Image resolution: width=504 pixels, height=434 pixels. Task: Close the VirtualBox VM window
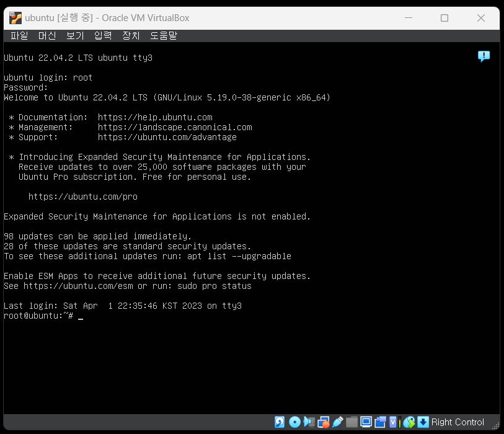click(x=481, y=18)
